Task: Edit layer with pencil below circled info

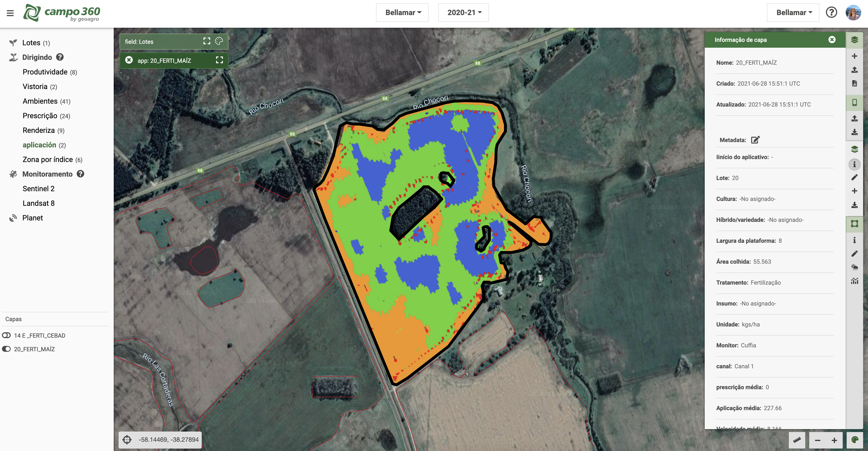Action: 855,177
